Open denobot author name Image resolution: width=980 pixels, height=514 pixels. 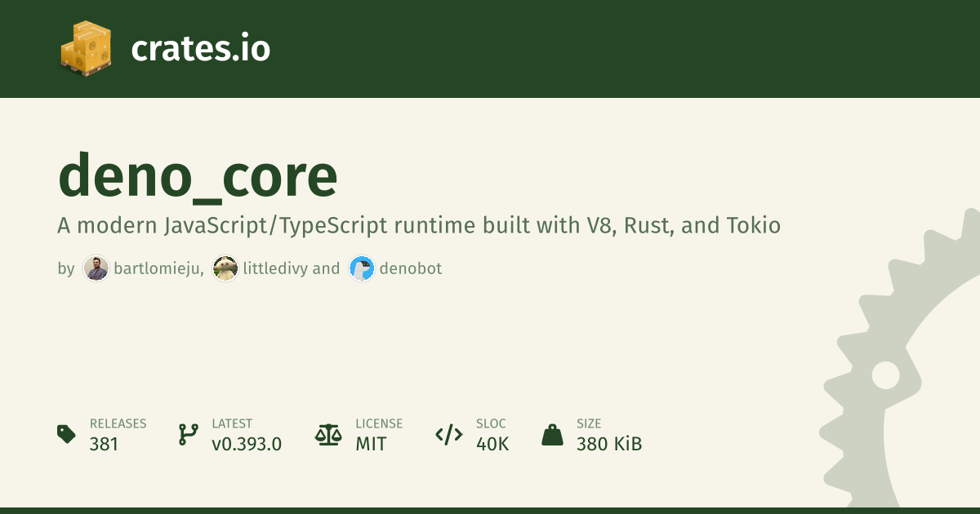coord(411,268)
